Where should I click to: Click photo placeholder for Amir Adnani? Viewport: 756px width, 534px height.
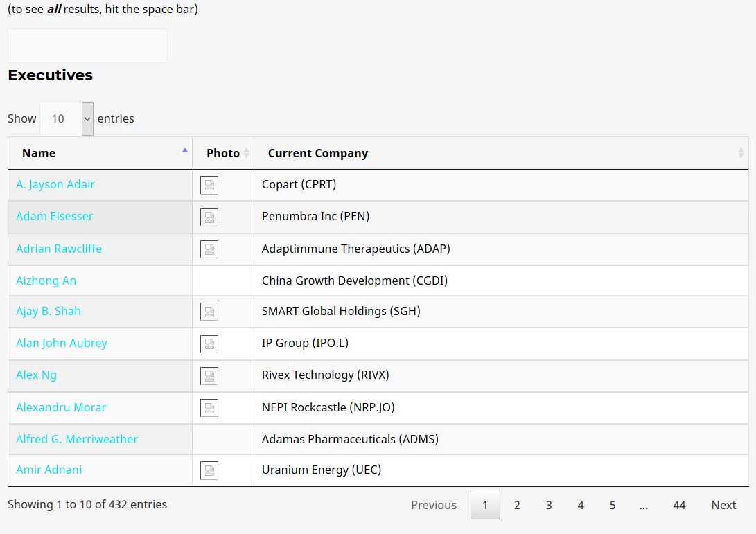(209, 471)
